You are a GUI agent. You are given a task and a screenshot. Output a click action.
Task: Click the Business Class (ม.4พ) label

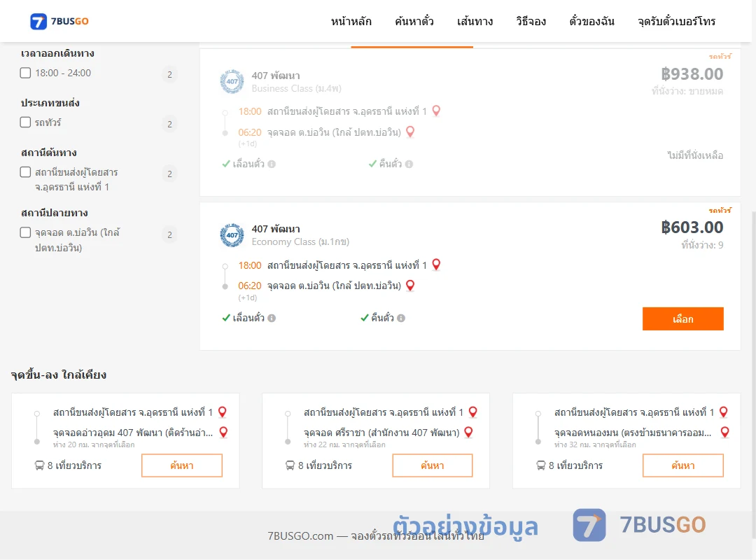point(297,88)
